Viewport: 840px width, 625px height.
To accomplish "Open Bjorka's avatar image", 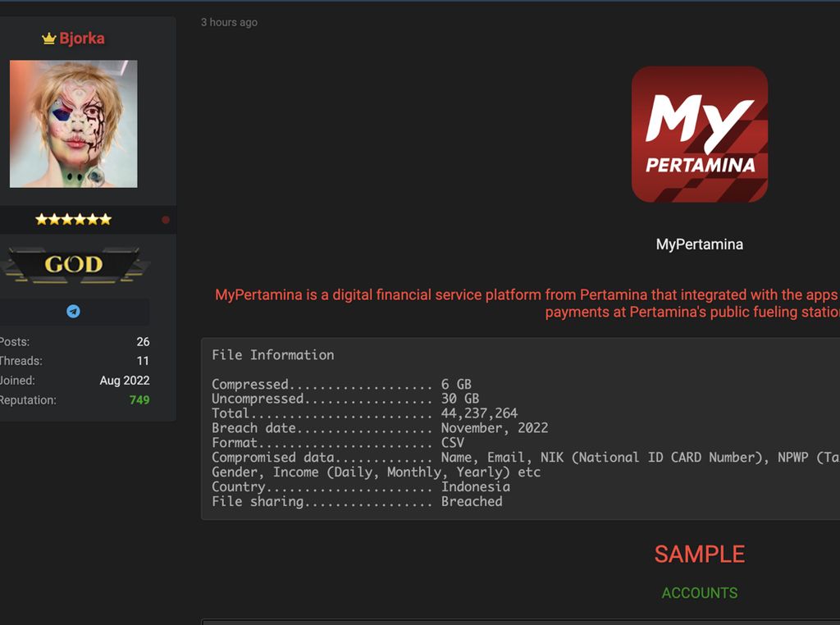I will pyautogui.click(x=73, y=124).
